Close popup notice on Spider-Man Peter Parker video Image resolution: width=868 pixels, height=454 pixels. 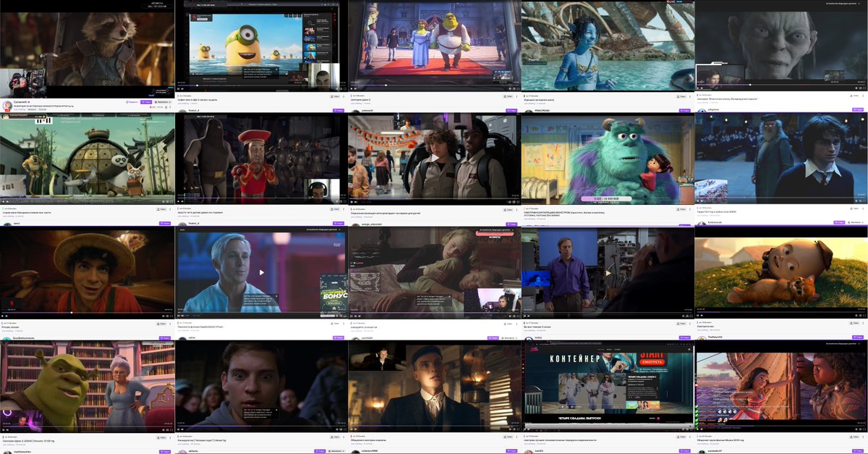click(276, 410)
